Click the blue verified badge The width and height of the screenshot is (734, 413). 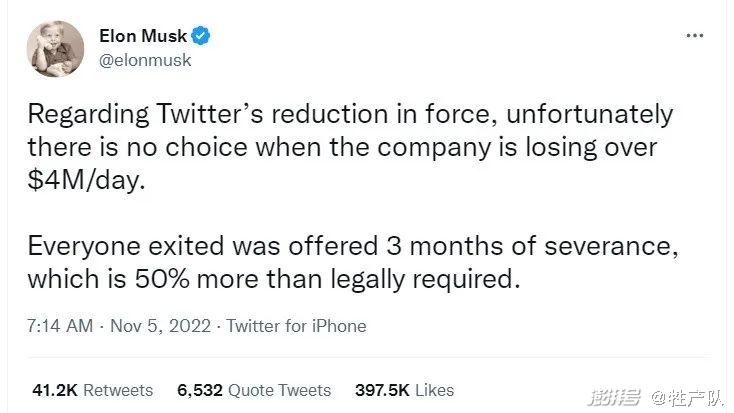[201, 36]
